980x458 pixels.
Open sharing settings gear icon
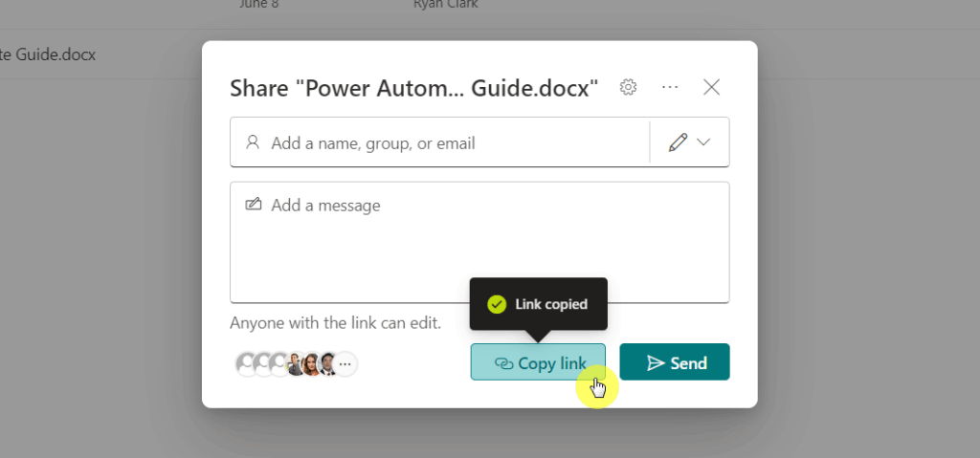click(628, 87)
